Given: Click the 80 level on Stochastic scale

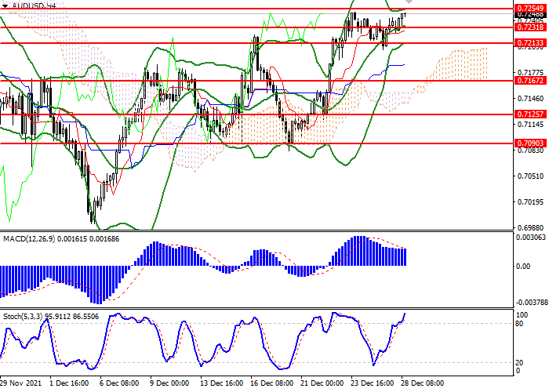Looking at the screenshot, I should (519, 324).
